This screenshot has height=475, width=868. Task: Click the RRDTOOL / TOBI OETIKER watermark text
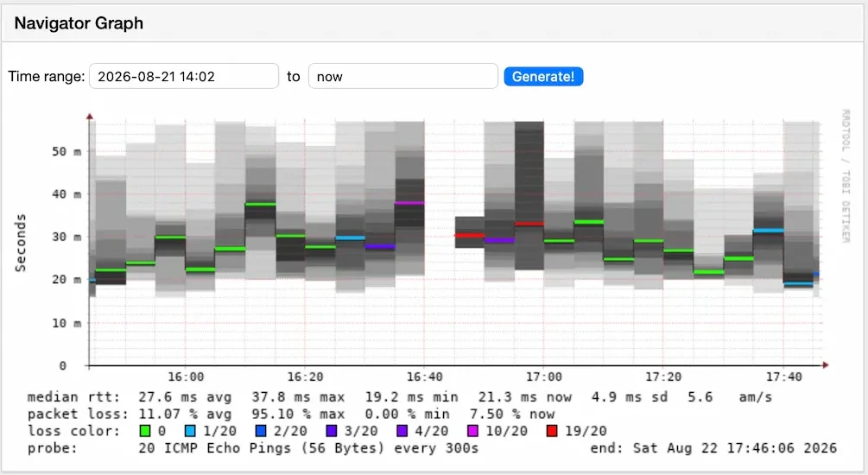coord(846,176)
